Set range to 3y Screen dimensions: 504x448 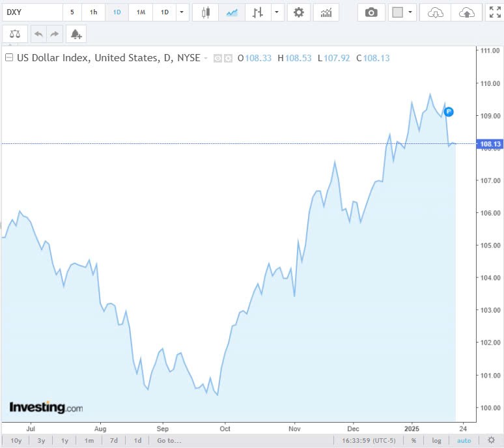(x=41, y=441)
